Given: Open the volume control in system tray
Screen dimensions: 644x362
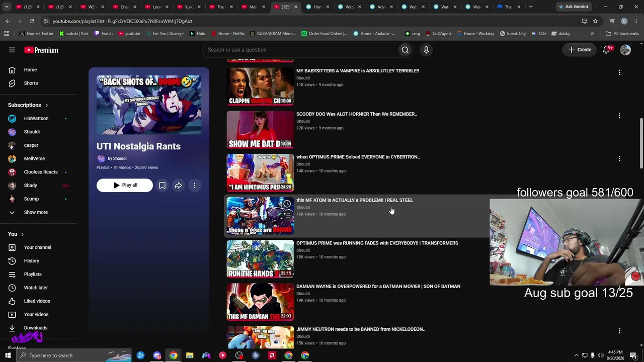Looking at the screenshot, I should 600,355.
